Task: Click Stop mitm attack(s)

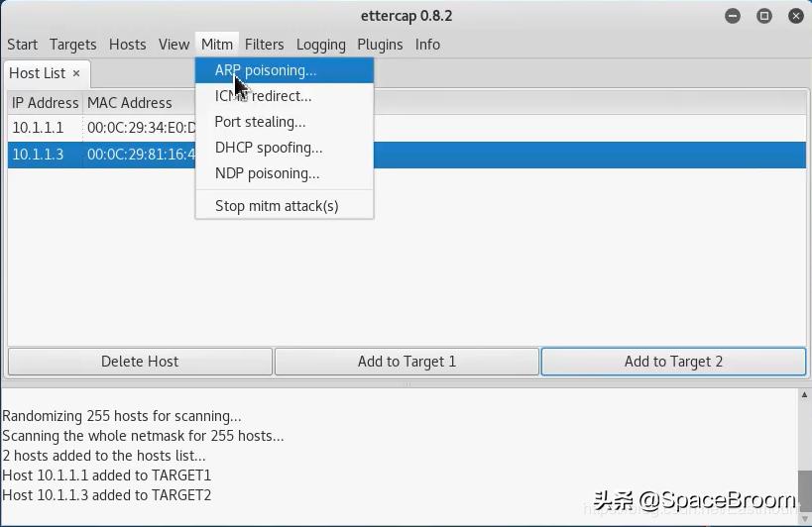Action: 277,206
